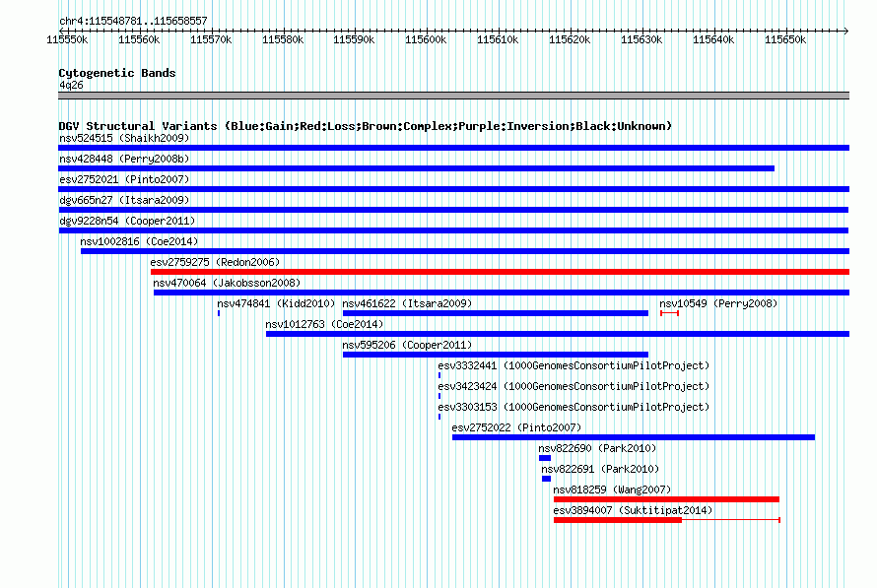Click the nsv524515 (Shaikh2009) variant label
Image resolution: width=877 pixels, height=588 pixels.
point(124,138)
